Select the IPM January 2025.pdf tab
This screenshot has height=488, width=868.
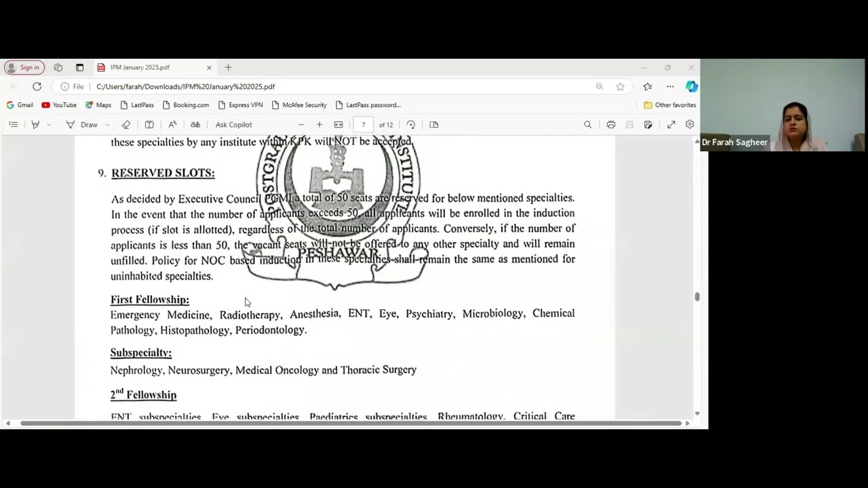click(154, 68)
